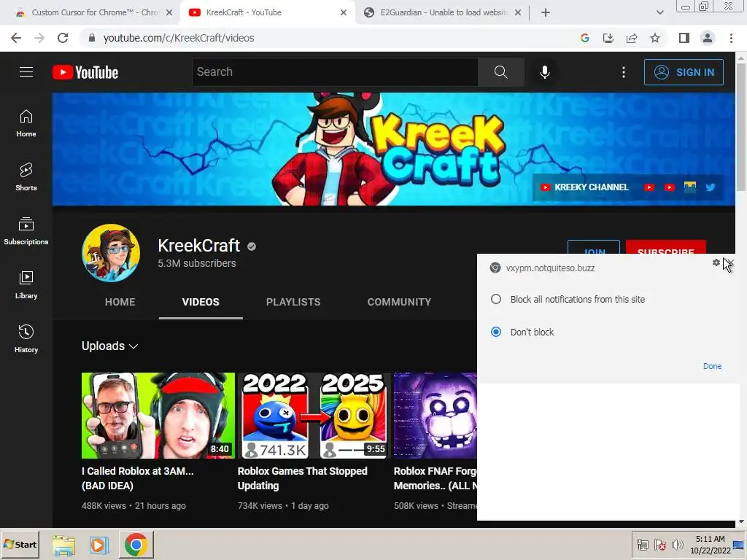Open Chrome three-dot menu

pyautogui.click(x=731, y=38)
